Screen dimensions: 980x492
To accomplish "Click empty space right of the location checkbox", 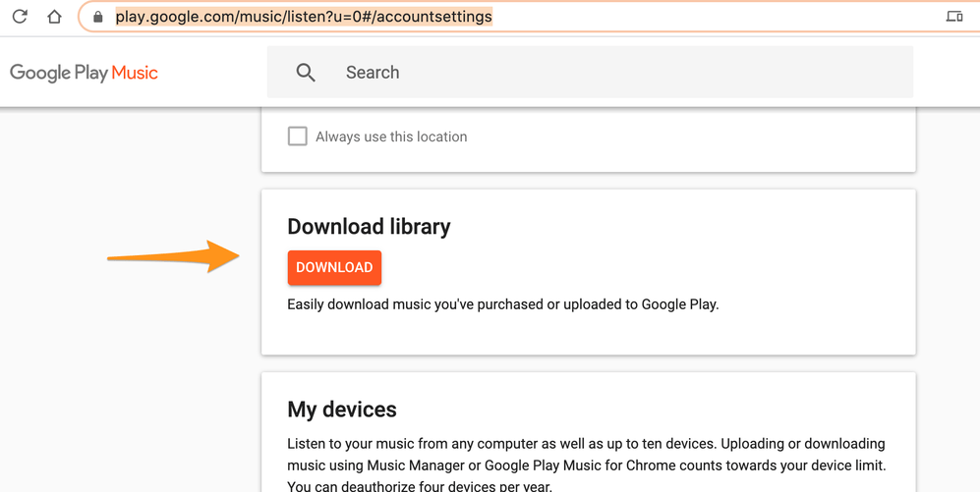I will pos(688,137).
